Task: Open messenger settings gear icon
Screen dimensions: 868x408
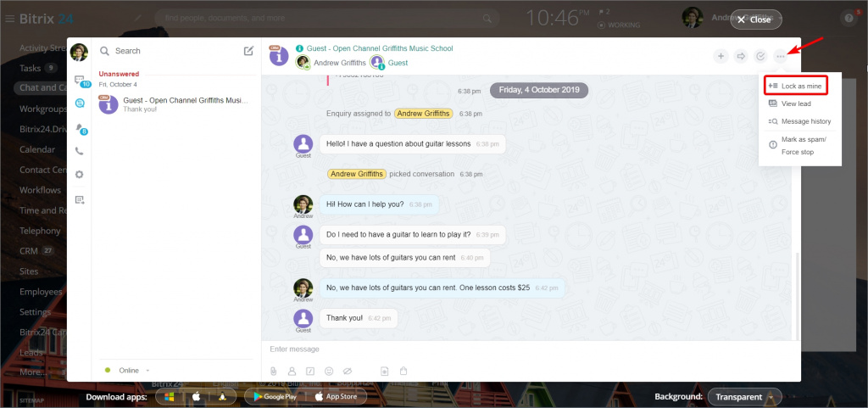Action: 79,175
